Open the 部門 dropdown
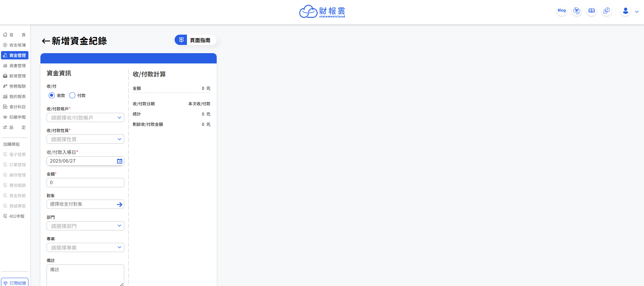This screenshot has height=286, width=644. (85, 226)
